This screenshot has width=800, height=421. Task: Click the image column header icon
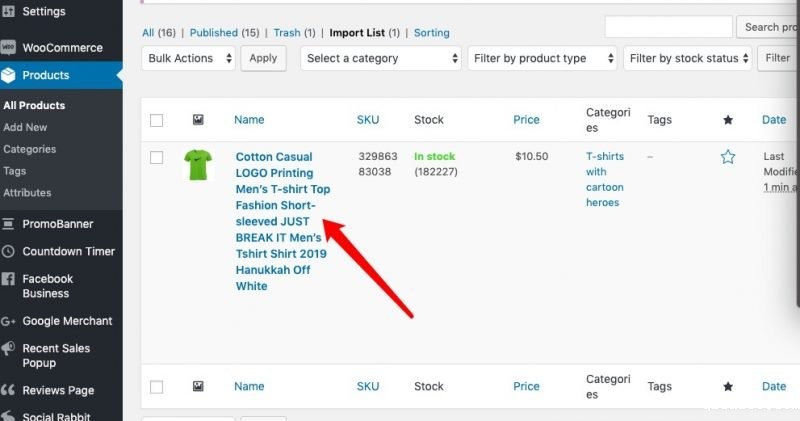198,120
